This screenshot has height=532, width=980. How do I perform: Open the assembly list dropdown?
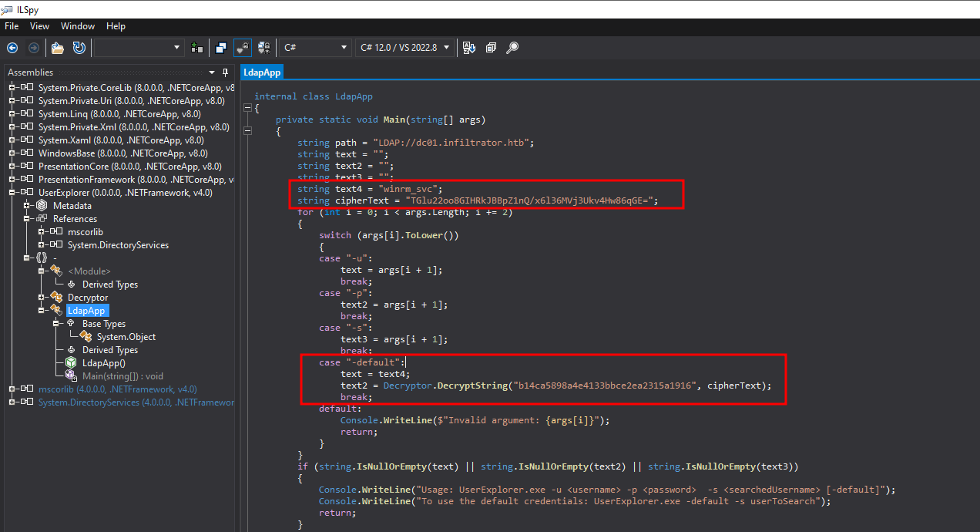point(139,48)
